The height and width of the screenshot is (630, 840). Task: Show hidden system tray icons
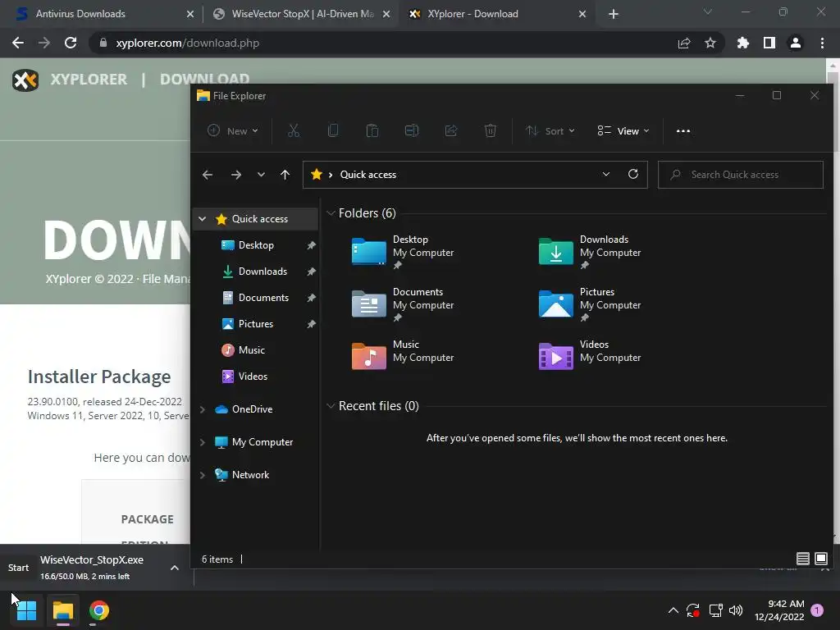(x=673, y=610)
